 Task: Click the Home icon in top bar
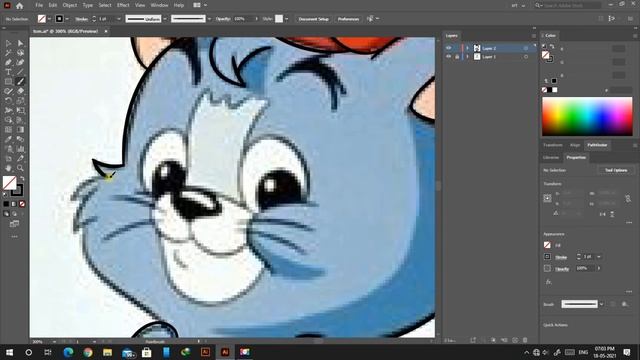click(19, 6)
